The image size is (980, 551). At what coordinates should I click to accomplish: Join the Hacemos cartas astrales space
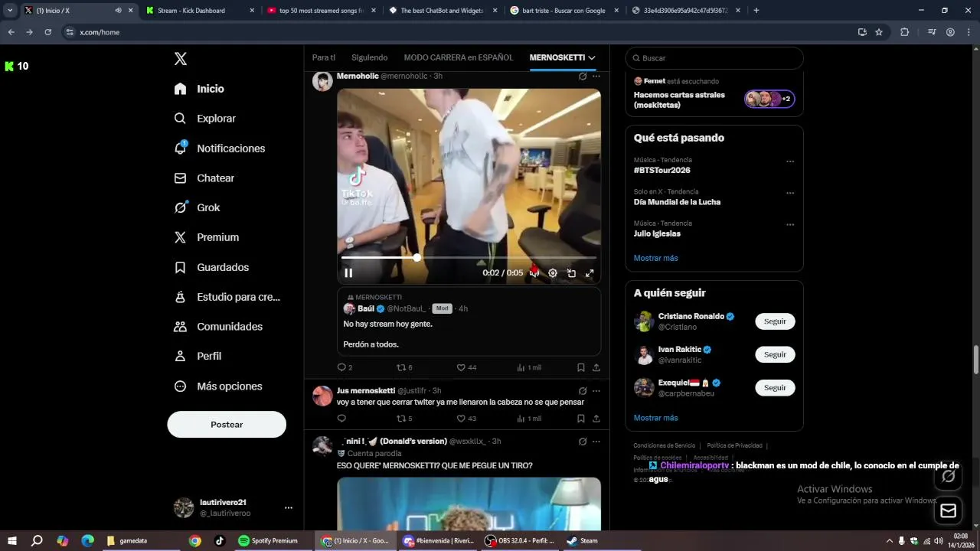(714, 95)
